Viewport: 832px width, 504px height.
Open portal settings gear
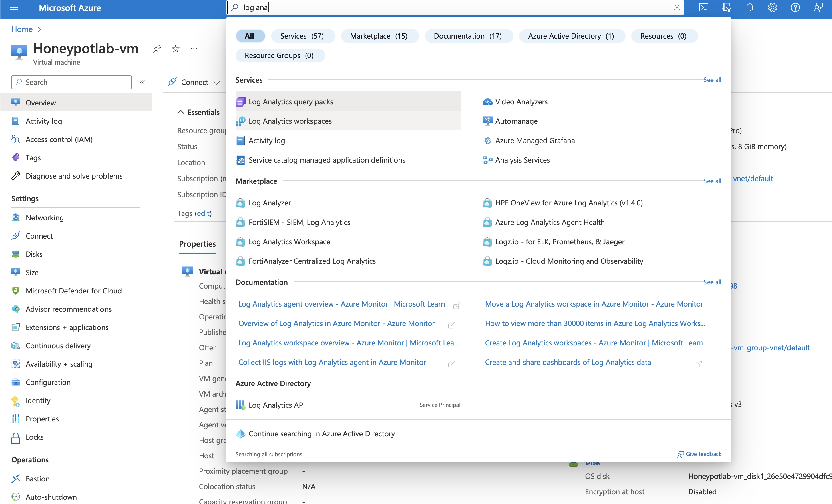click(x=773, y=7)
